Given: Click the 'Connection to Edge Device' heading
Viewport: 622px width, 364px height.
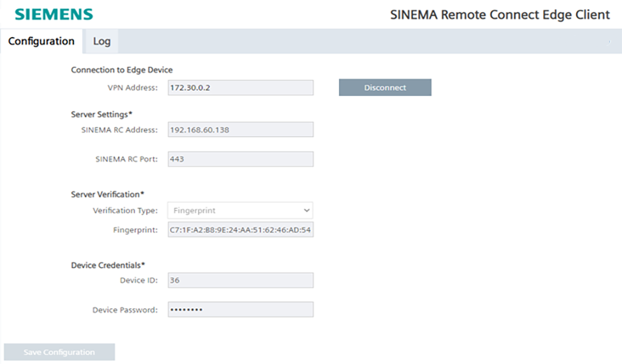Looking at the screenshot, I should click(121, 70).
